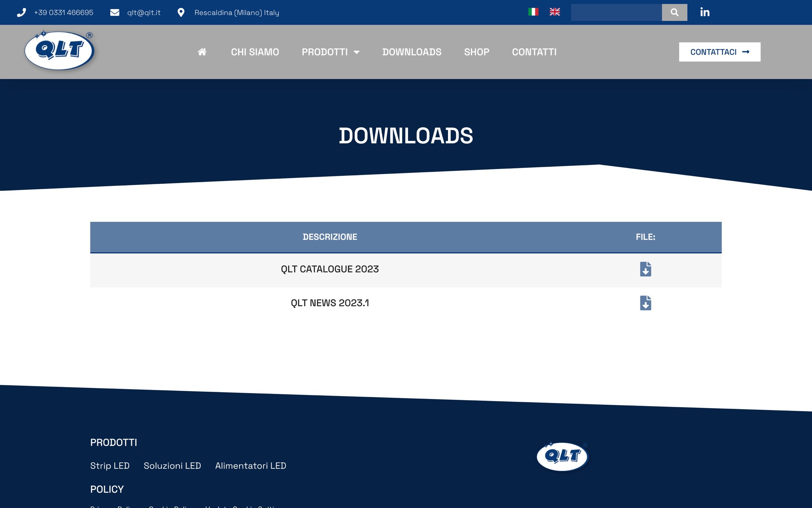Screen dimensions: 812x508
Task: Click the Rescaldina (Milano) Italy address
Action: click(237, 13)
